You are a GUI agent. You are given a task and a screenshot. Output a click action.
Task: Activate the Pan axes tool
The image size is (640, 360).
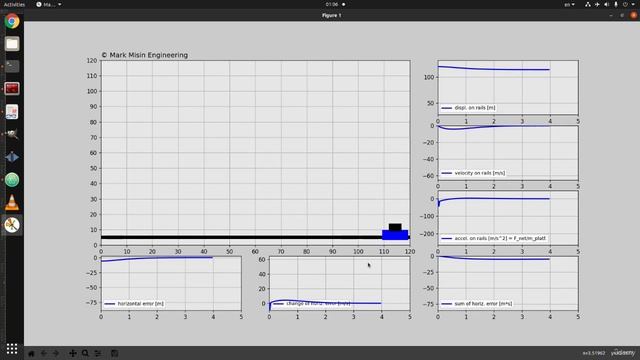click(x=73, y=353)
